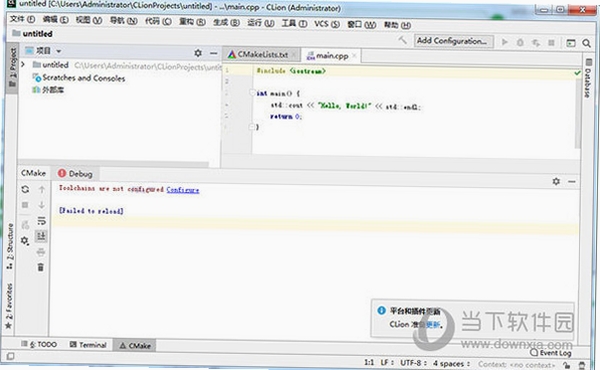Open CMake tool window options gear
Viewport: 600px width, 370px height.
click(556, 181)
